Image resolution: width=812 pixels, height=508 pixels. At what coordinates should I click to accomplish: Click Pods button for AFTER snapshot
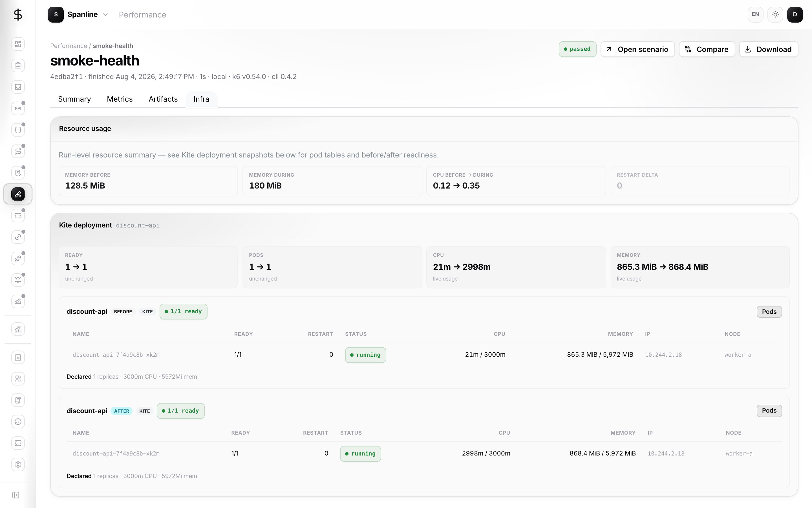tap(769, 411)
